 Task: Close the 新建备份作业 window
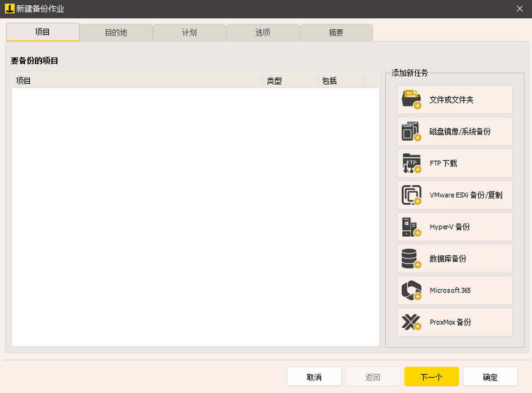[520, 9]
